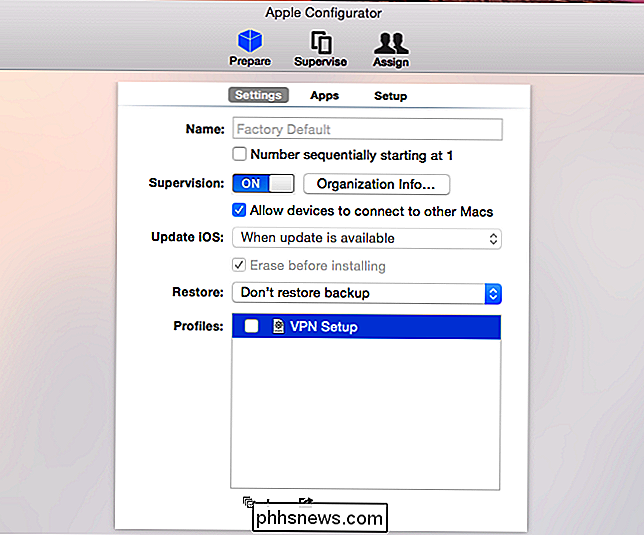Image resolution: width=644 pixels, height=535 pixels.
Task: Click into the Name text field
Action: tap(367, 129)
